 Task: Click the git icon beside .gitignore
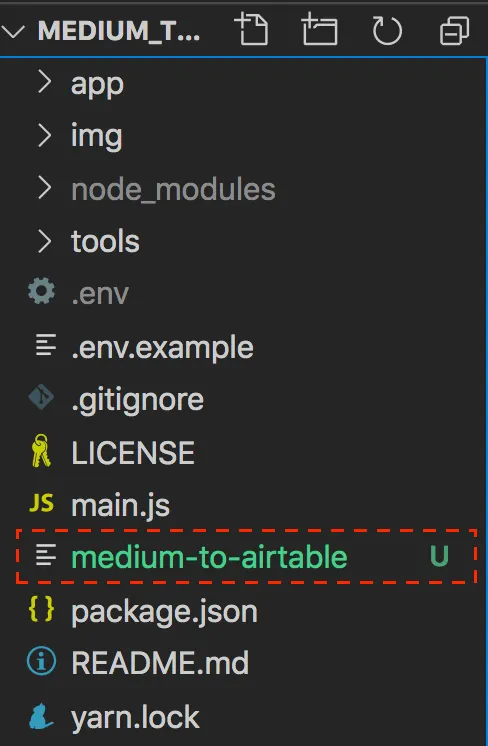[x=41, y=397]
